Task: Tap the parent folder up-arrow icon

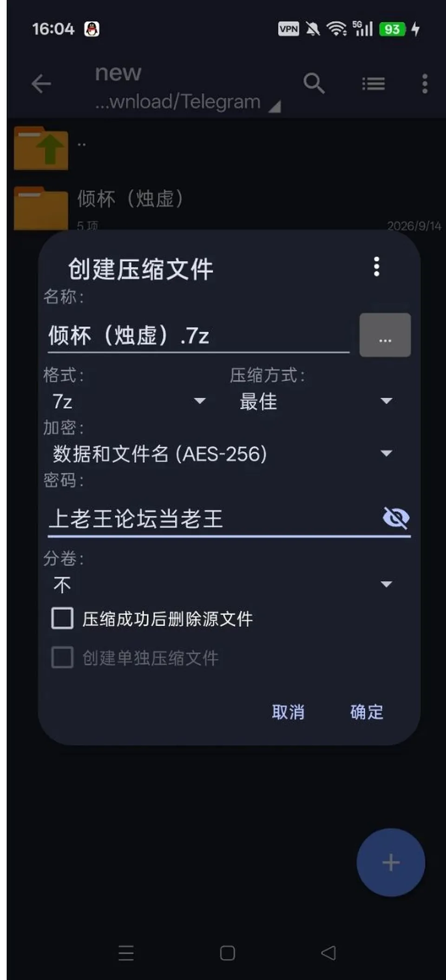Action: (41, 148)
